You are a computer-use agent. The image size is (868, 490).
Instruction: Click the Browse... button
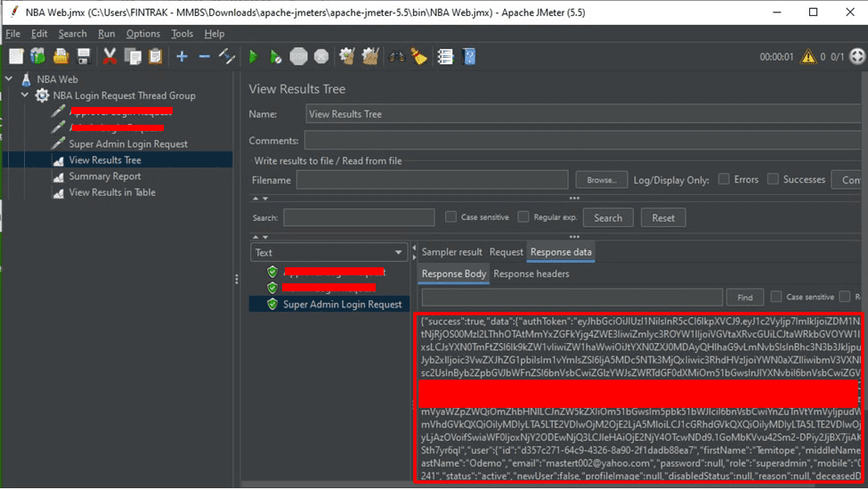click(601, 180)
